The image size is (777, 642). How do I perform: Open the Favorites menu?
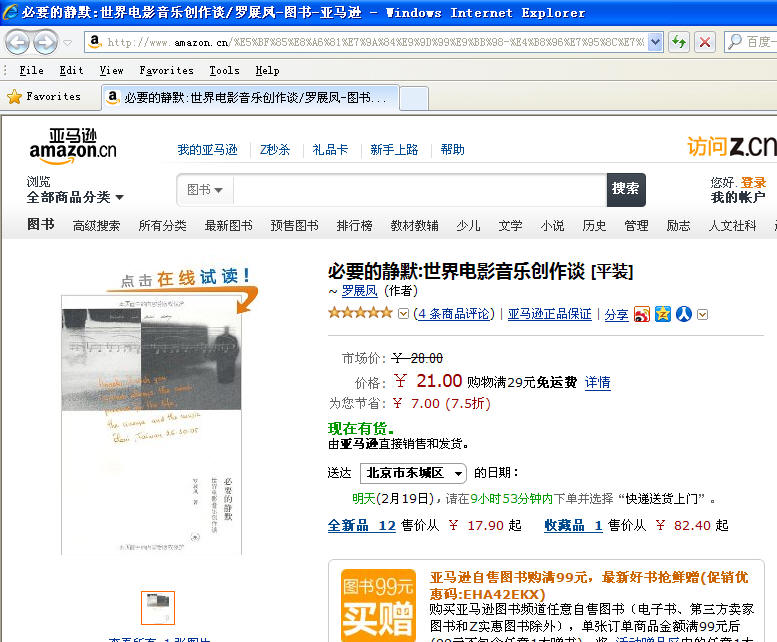(x=166, y=71)
